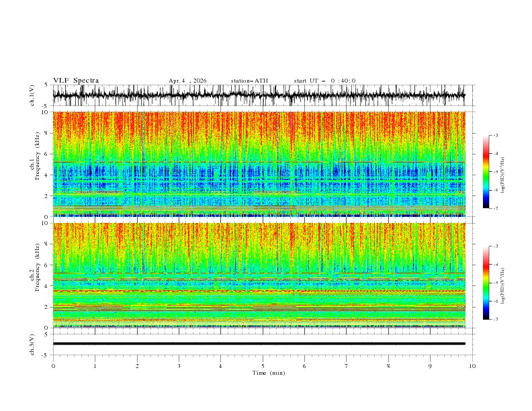Viewport: 532px width, 411px height.
Task: Click the '-7' value on lower colorbar
Action: [x=496, y=320]
